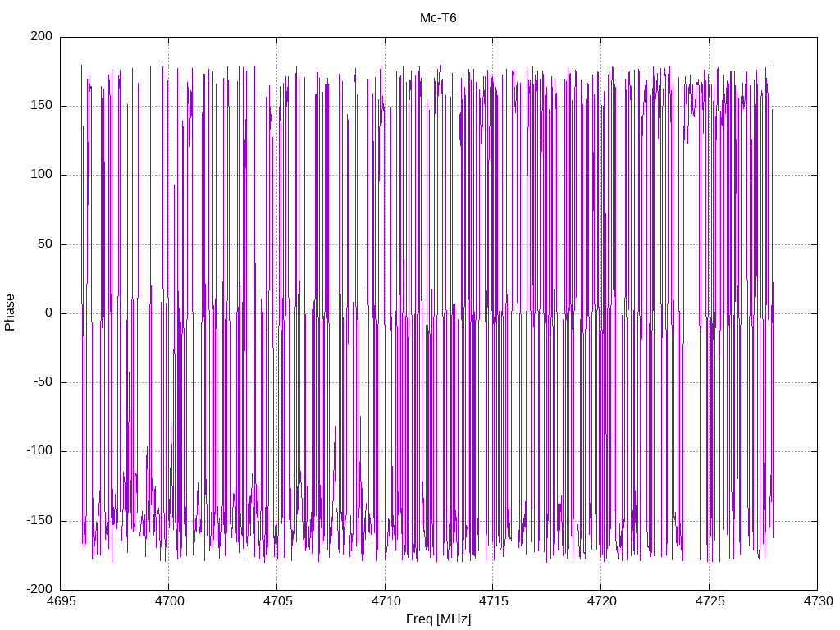Click the 0 y-axis tick label
This screenshot has height=630, width=840.
[49, 313]
